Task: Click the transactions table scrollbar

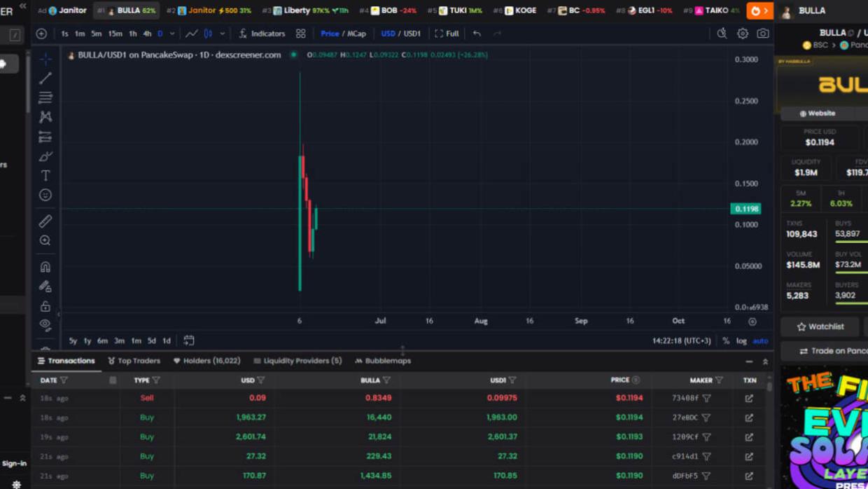Action: click(769, 386)
